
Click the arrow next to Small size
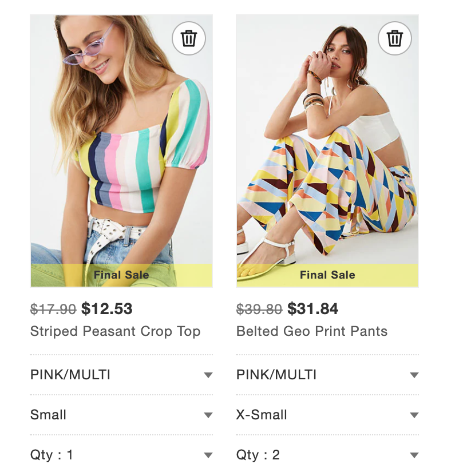tap(208, 415)
